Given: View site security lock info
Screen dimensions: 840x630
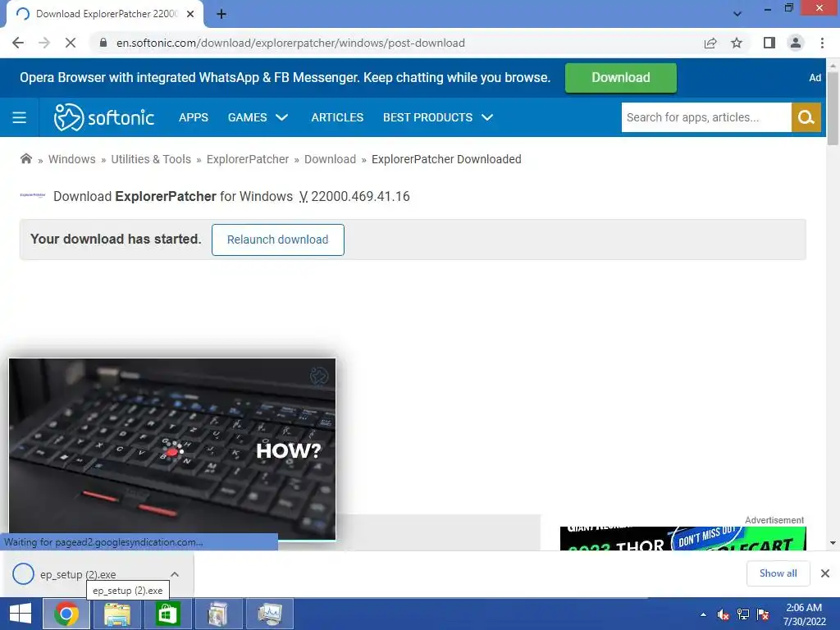Looking at the screenshot, I should point(103,43).
